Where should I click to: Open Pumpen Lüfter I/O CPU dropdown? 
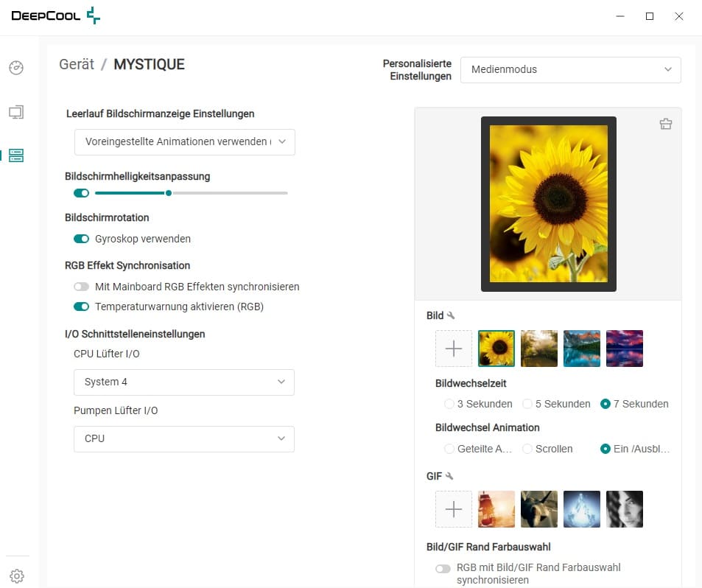[x=184, y=438]
